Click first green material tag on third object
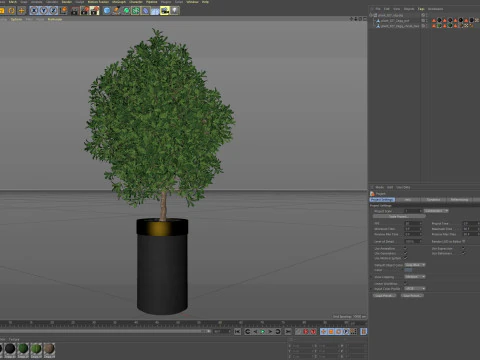480x360 pixels. (x=439, y=26)
